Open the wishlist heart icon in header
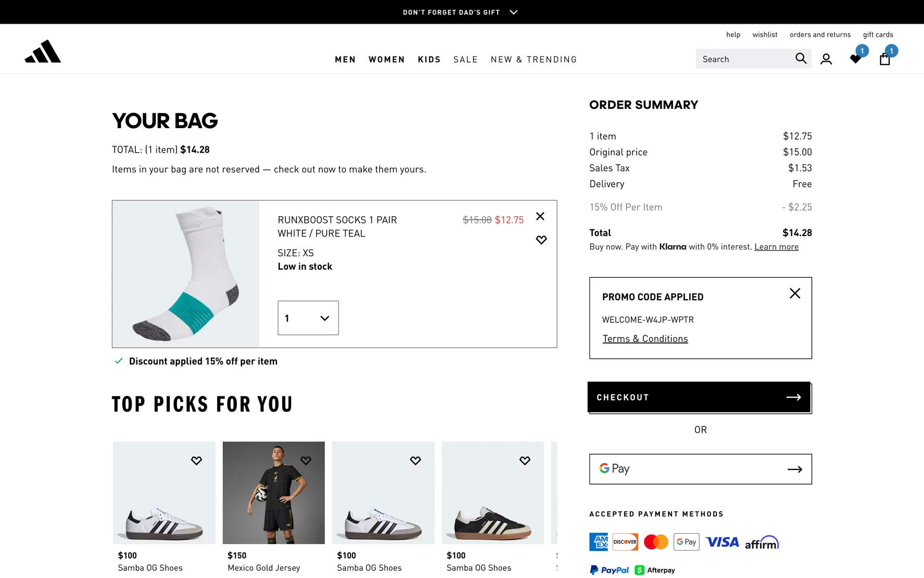924x578 pixels. pos(856,59)
